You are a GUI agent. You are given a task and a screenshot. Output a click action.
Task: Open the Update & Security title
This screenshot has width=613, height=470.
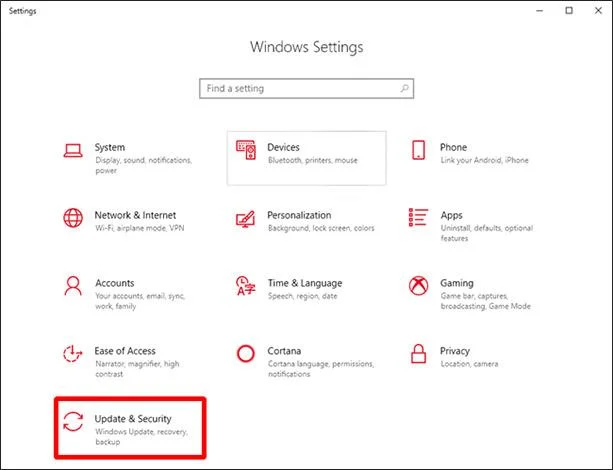133,419
